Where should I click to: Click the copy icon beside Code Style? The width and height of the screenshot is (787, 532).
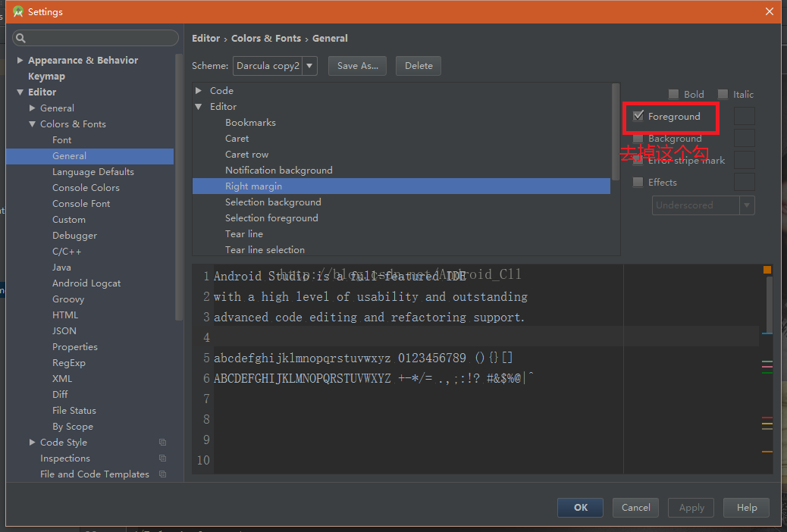[x=162, y=442]
